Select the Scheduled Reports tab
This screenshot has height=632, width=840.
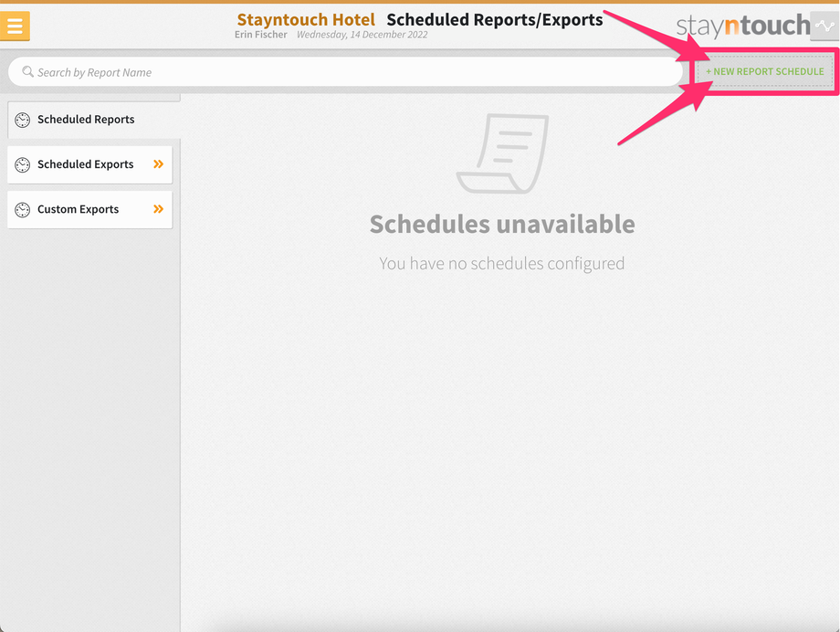click(94, 120)
